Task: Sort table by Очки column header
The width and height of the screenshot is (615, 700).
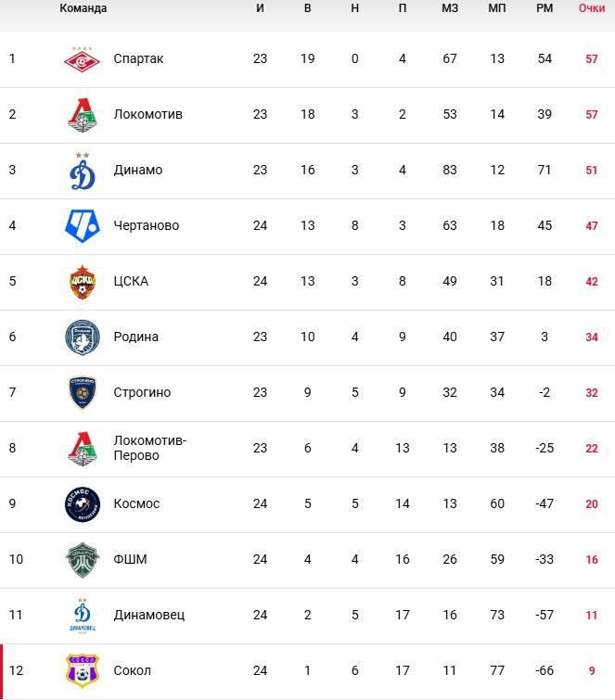Action: (591, 8)
